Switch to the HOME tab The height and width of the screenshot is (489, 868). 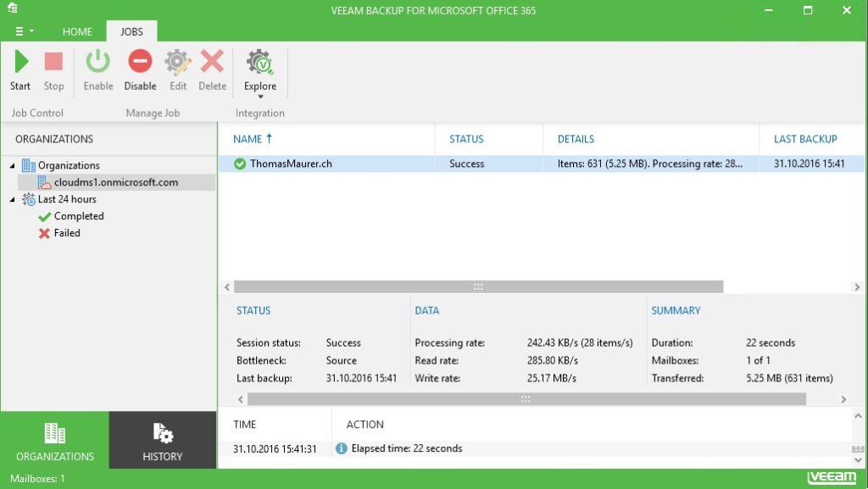click(77, 31)
